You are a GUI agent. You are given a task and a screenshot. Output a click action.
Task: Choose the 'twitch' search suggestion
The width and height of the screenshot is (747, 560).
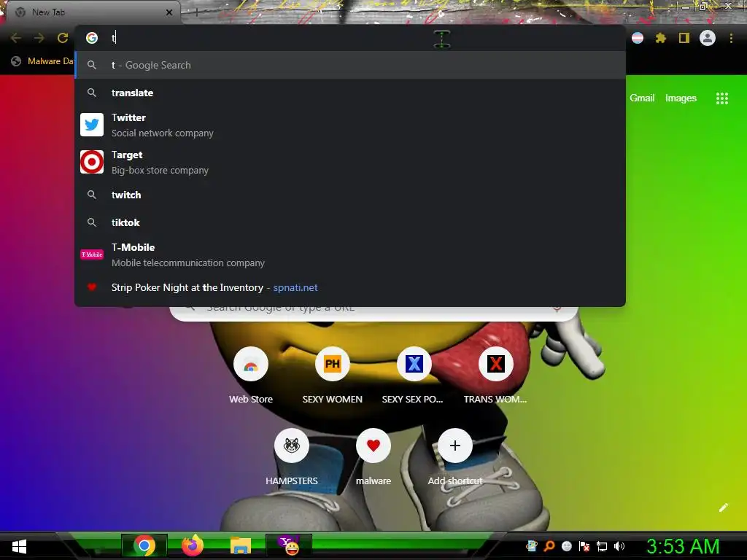point(350,195)
